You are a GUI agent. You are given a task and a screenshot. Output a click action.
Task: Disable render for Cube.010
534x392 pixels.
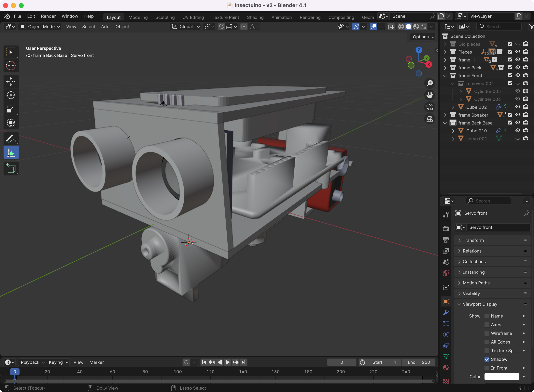coord(526,130)
